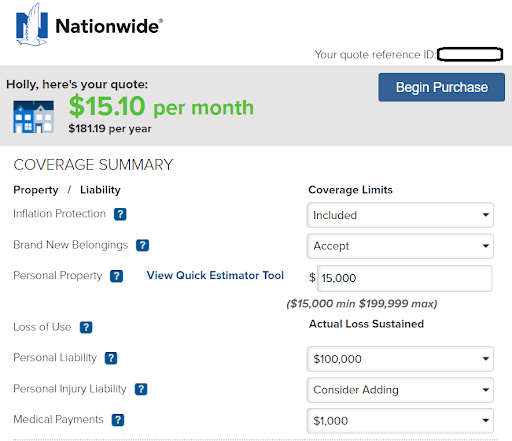Click the Begin Purchase button
The width and height of the screenshot is (512, 441).
[441, 87]
